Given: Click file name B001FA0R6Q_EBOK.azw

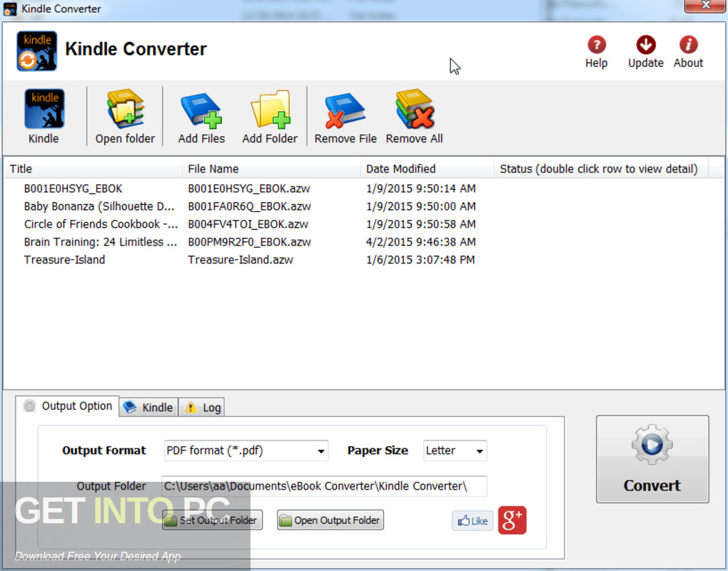Looking at the screenshot, I should pos(249,206).
